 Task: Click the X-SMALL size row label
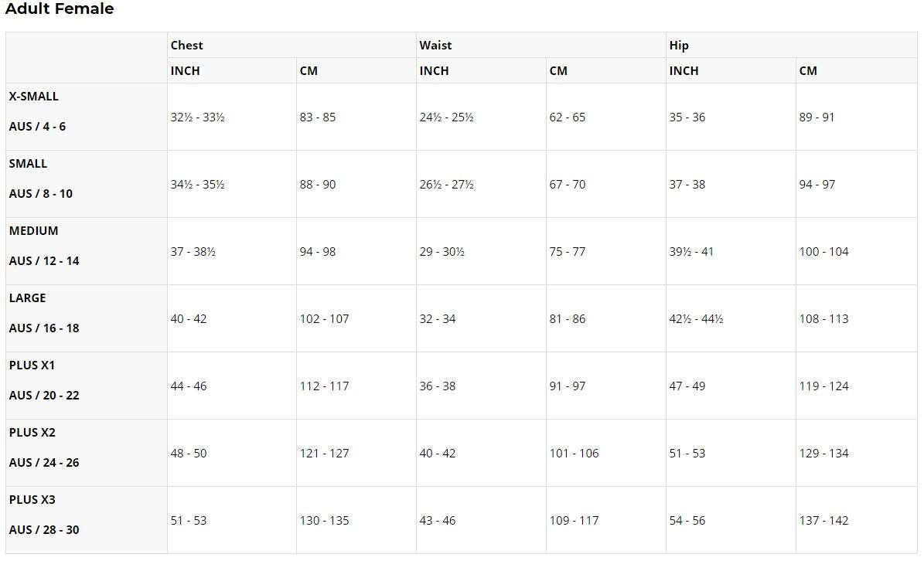point(34,97)
